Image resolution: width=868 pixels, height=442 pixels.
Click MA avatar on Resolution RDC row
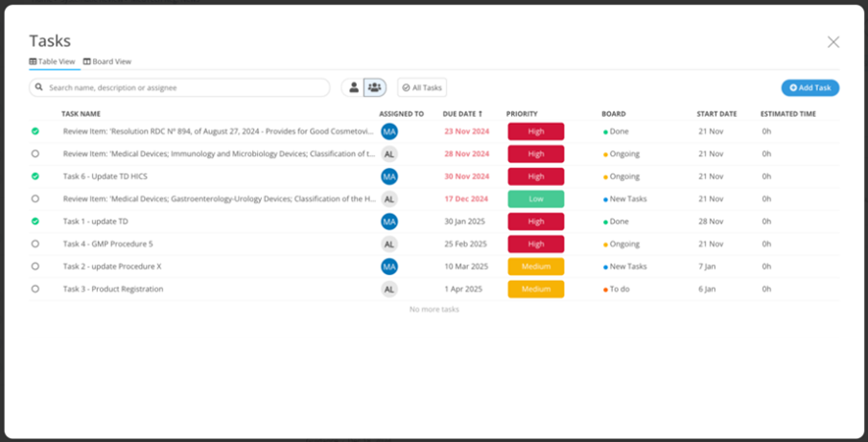pyautogui.click(x=389, y=131)
